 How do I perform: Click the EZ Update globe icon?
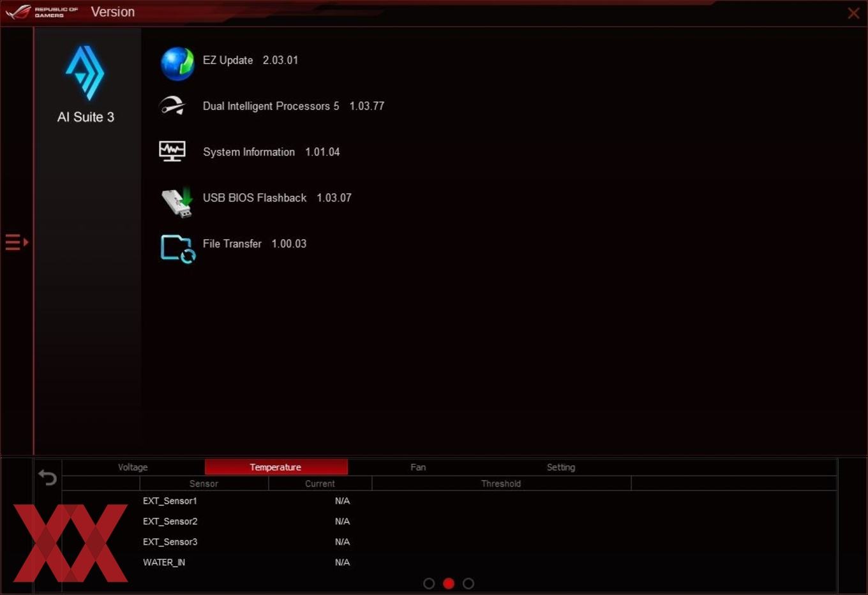tap(177, 63)
